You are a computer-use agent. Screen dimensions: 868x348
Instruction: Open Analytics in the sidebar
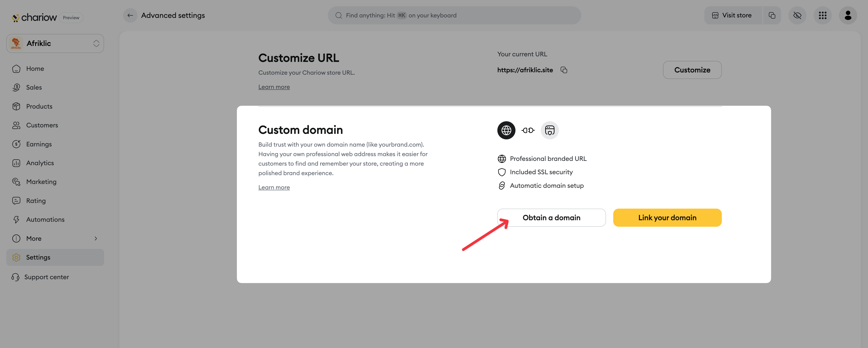[40, 163]
